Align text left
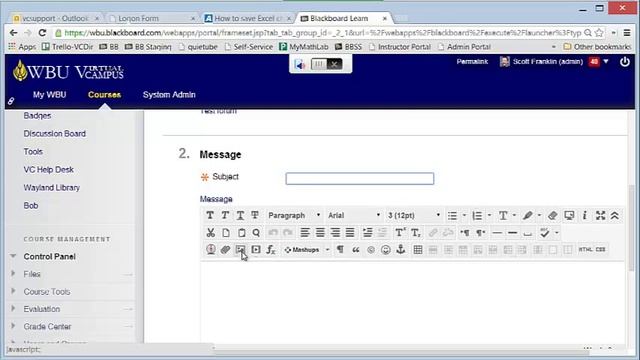This screenshot has width=640, height=360. click(304, 233)
